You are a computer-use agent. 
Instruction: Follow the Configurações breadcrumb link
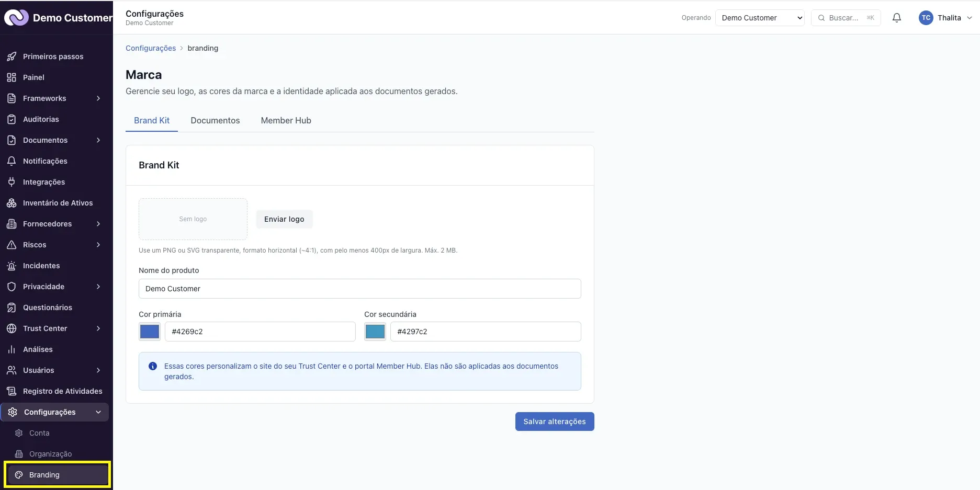pos(151,48)
